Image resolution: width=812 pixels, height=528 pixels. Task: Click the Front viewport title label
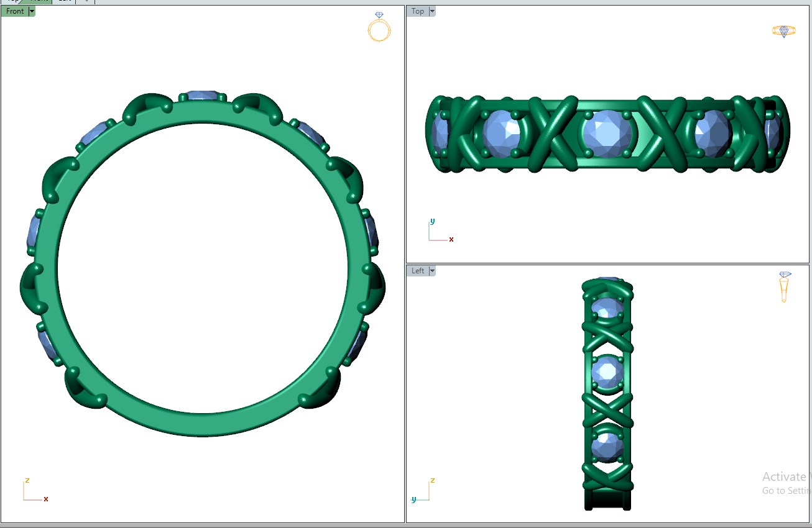click(15, 11)
